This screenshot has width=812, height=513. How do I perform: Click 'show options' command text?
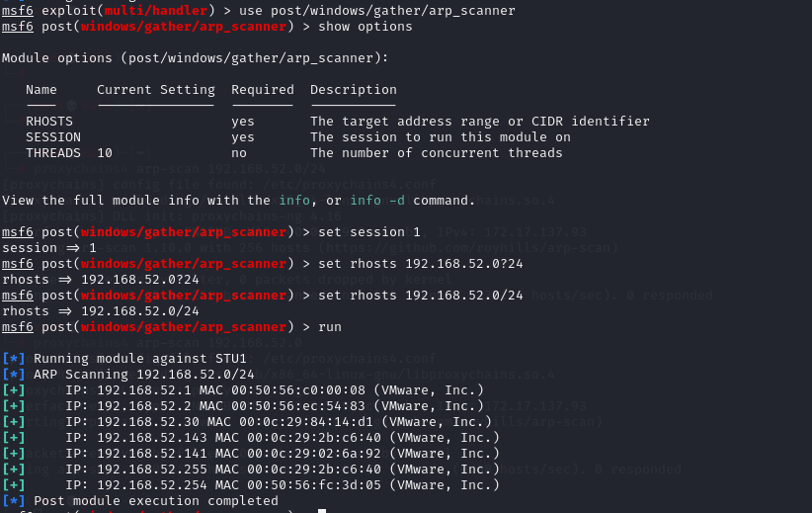(x=365, y=27)
